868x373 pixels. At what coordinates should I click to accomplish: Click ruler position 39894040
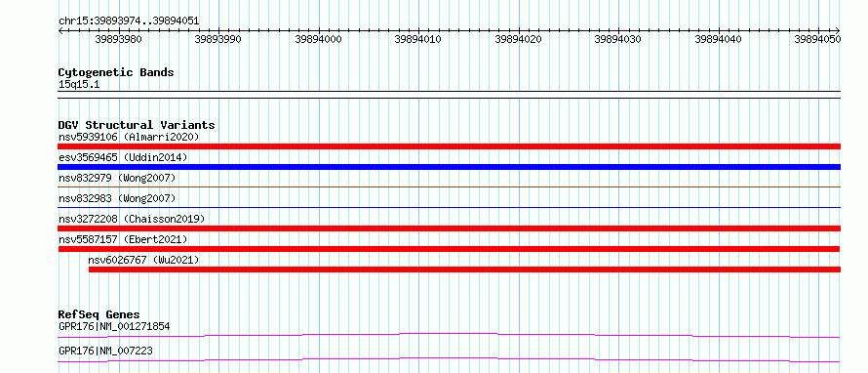(718, 39)
